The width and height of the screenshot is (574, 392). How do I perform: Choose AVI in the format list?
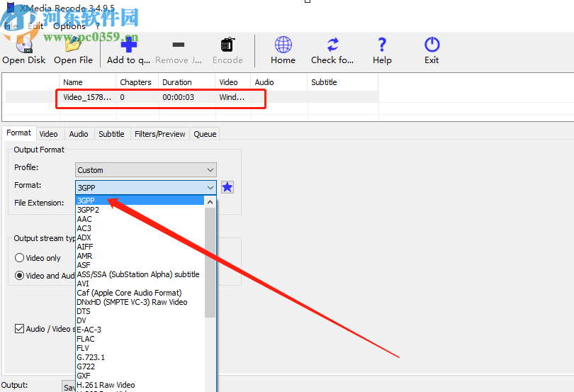click(140, 284)
